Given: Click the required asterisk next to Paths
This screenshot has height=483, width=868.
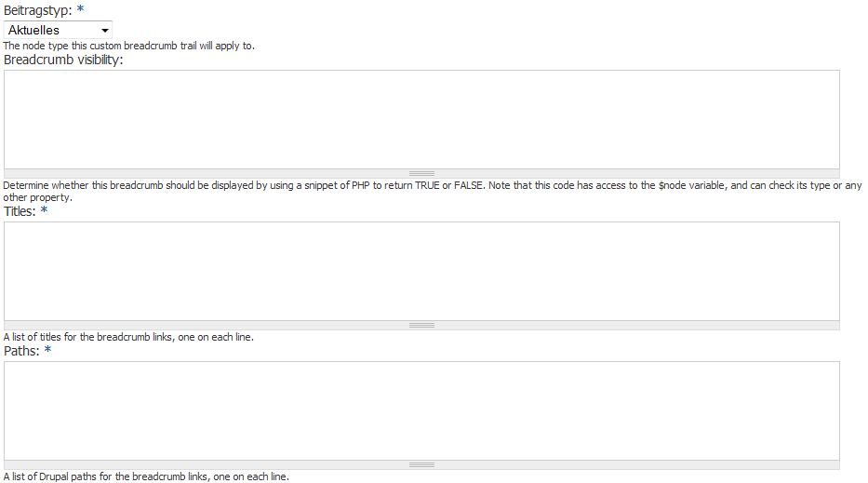Looking at the screenshot, I should click(x=47, y=351).
